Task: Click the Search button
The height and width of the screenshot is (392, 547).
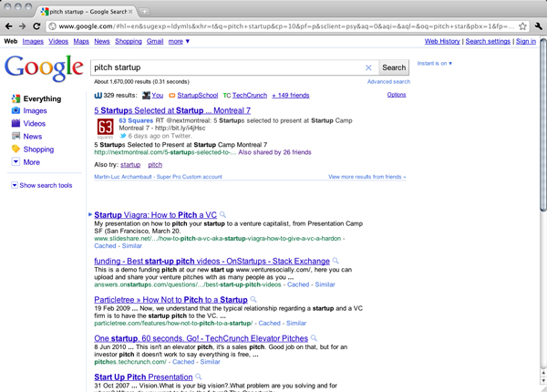Action: click(x=394, y=67)
